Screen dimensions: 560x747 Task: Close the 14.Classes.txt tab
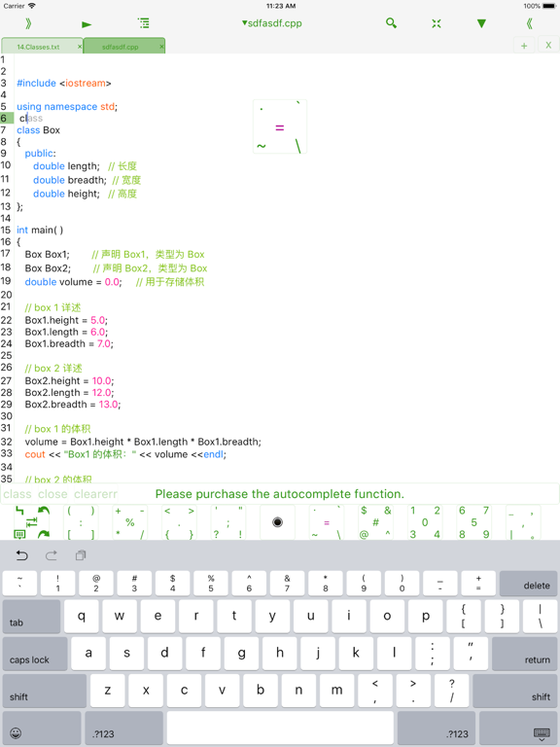point(80,47)
